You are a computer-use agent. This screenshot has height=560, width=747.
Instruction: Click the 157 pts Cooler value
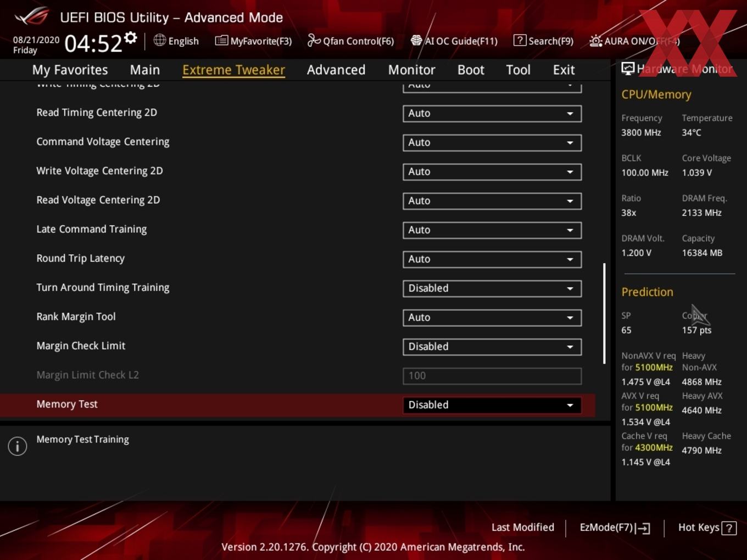[696, 330]
